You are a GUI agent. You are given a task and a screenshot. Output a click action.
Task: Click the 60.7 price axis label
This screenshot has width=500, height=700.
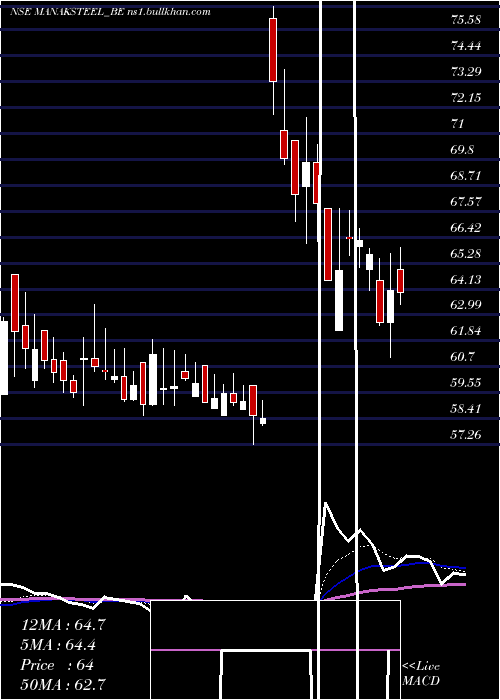pyautogui.click(x=462, y=356)
